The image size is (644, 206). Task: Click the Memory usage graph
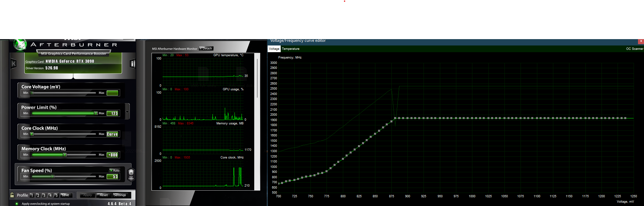(203, 140)
